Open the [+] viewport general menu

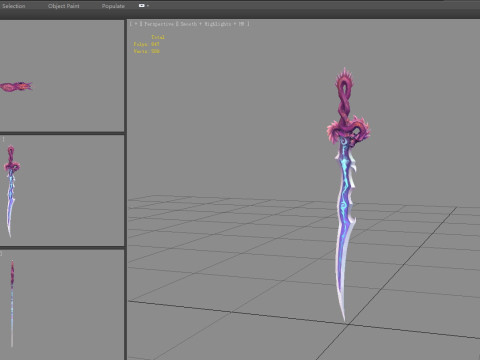point(136,24)
